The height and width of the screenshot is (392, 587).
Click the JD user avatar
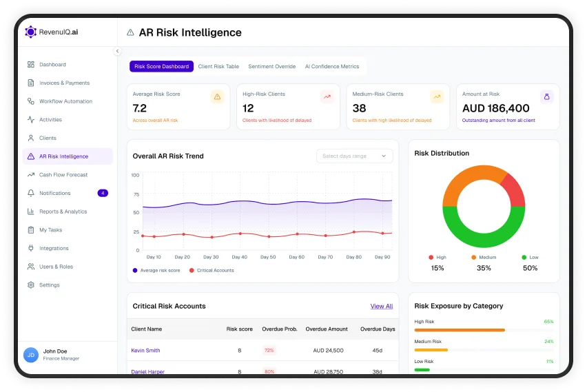tap(31, 355)
